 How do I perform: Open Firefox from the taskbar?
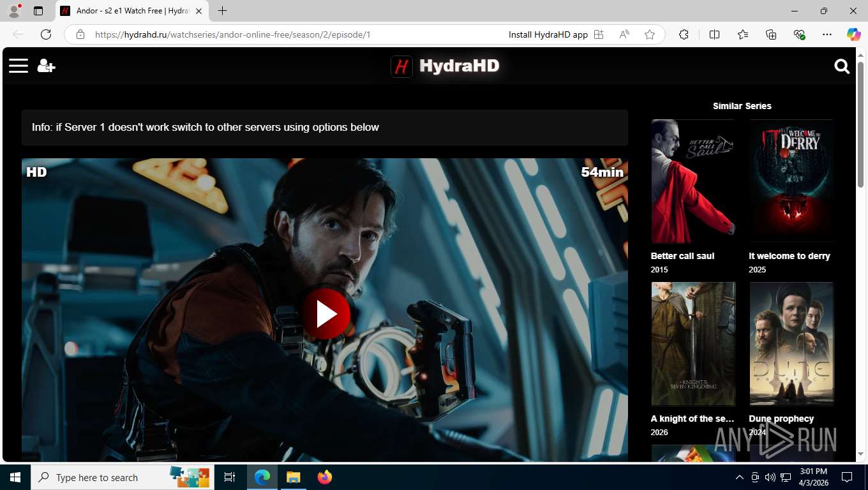point(324,477)
